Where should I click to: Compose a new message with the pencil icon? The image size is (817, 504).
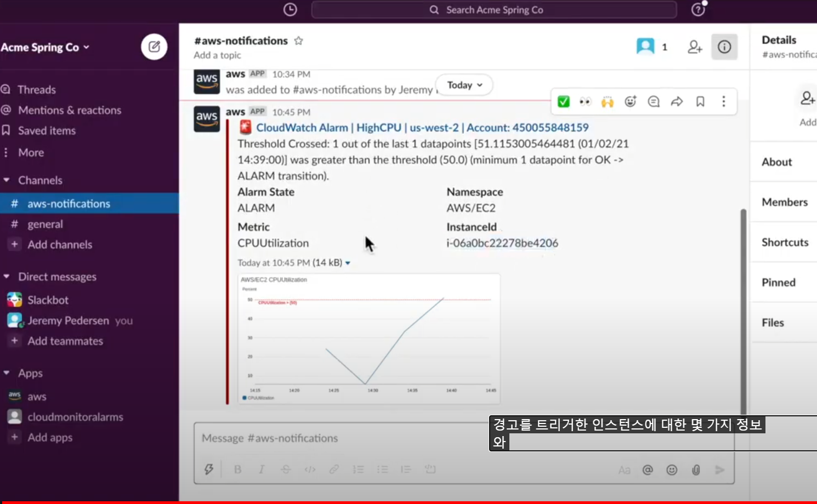point(154,47)
